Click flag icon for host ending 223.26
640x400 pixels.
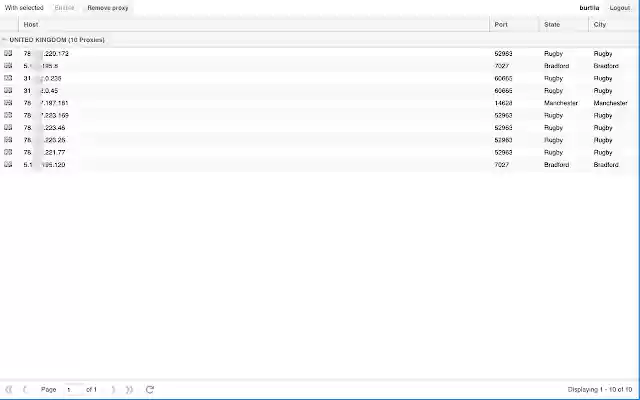click(8, 140)
